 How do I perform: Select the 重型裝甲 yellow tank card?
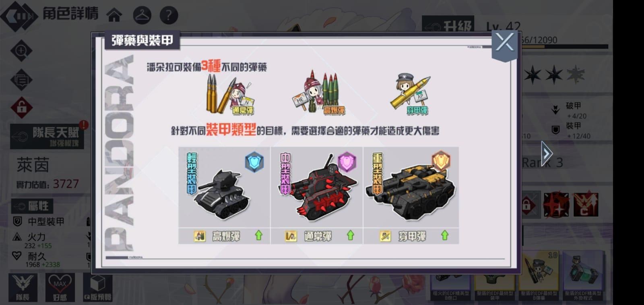click(411, 195)
